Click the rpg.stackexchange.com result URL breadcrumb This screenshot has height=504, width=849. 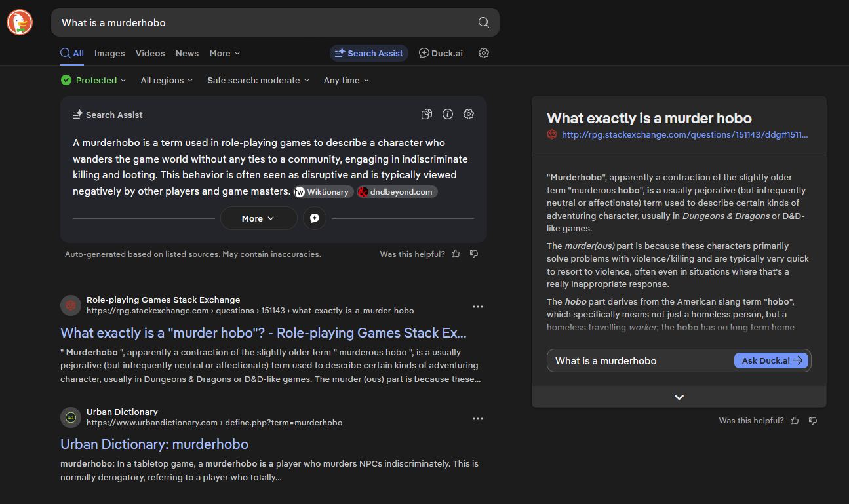[250, 311]
